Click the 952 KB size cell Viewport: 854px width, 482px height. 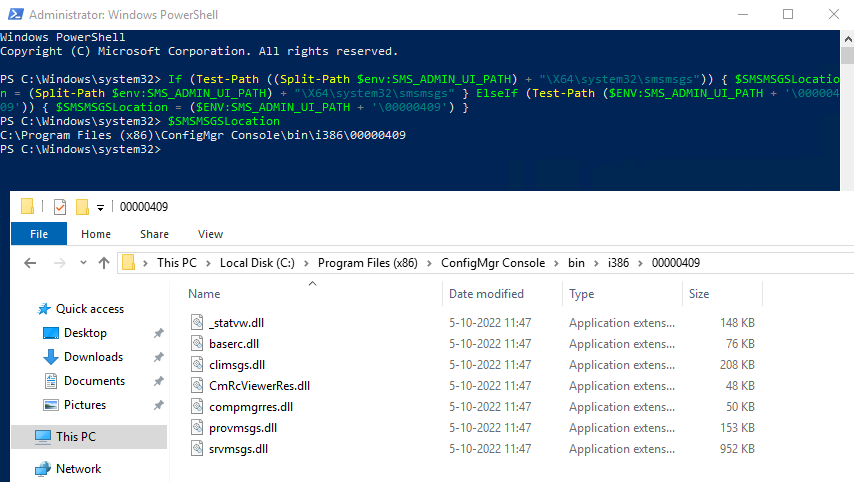tap(737, 449)
